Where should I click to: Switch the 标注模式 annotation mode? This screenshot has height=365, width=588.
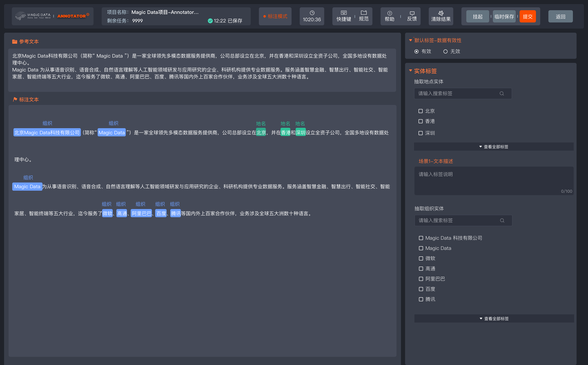pos(275,16)
